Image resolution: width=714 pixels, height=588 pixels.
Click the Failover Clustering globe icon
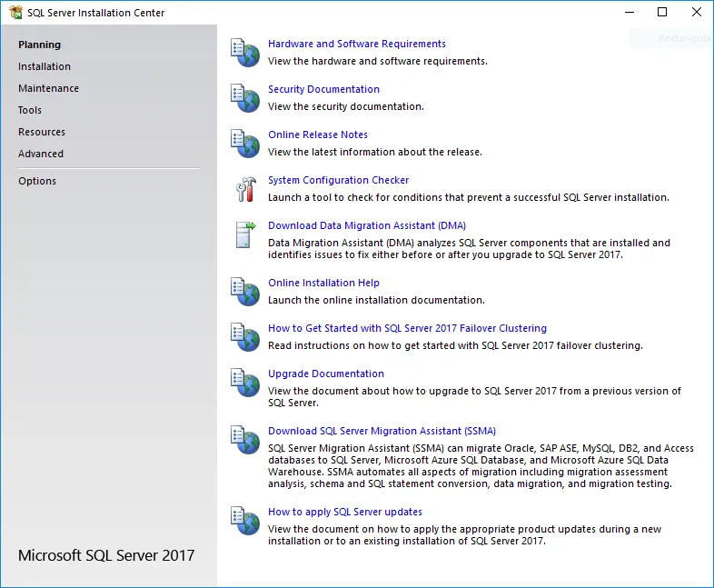click(245, 337)
